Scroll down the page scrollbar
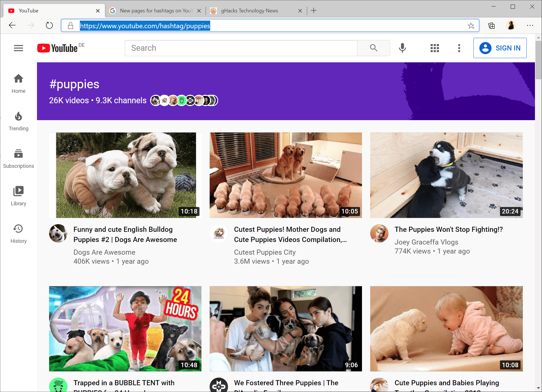 tap(539, 387)
